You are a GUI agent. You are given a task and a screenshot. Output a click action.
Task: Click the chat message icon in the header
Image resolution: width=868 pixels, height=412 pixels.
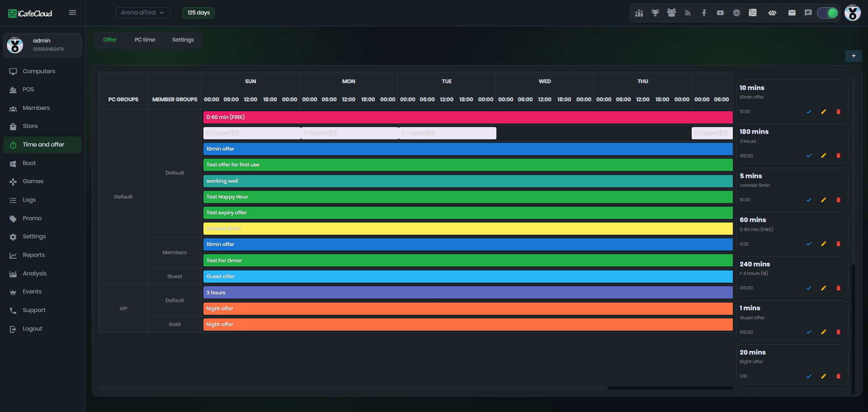click(x=808, y=13)
